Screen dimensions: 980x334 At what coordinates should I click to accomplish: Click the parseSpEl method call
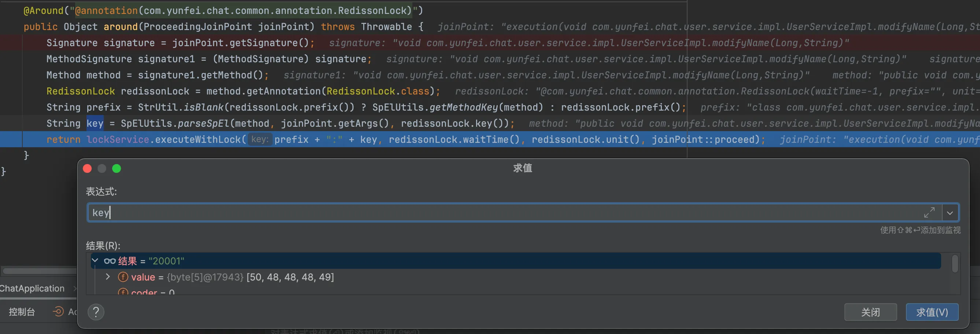click(203, 123)
